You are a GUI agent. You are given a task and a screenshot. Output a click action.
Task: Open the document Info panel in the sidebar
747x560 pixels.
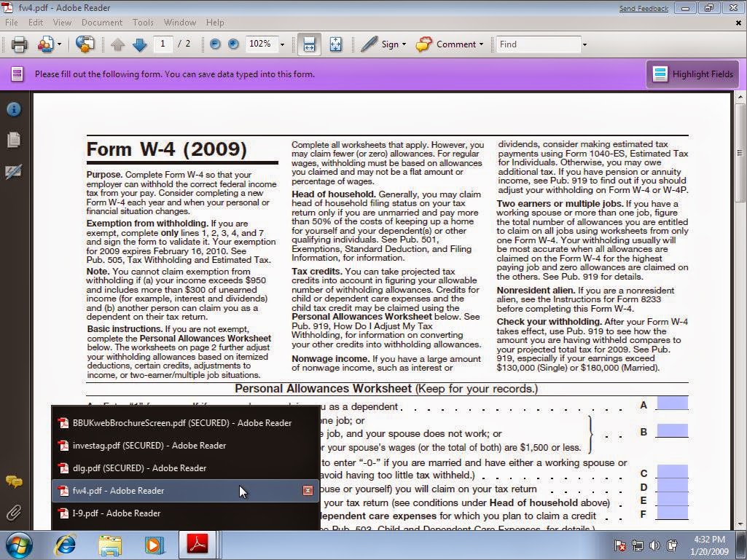(x=13, y=108)
